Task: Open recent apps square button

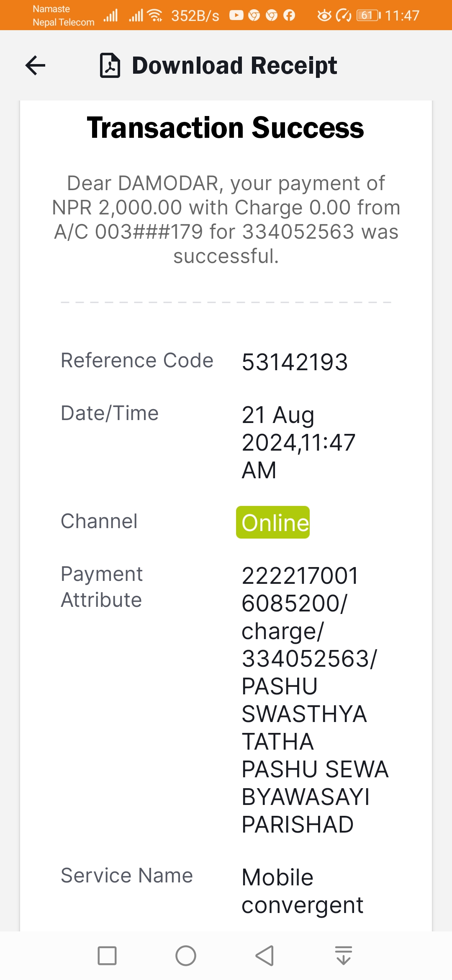Action: pos(107,956)
